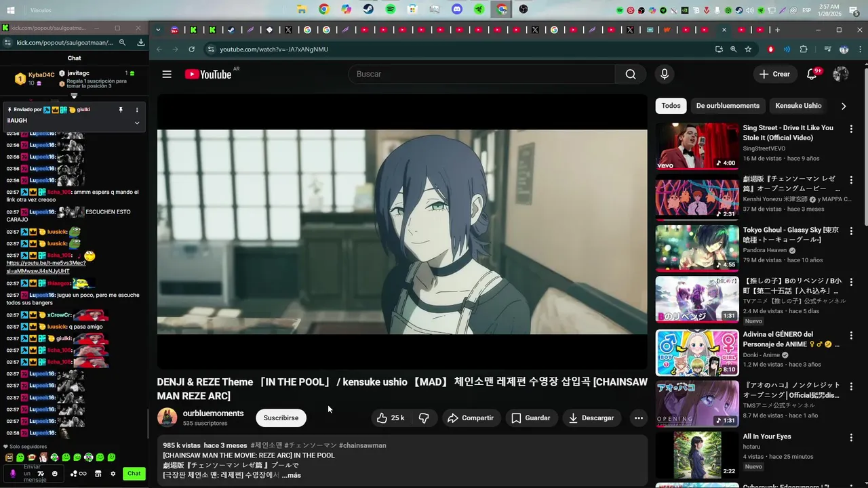Open Chrome's zoom magnifier in address bar
Viewport: 868px width, 488px height.
(733, 49)
